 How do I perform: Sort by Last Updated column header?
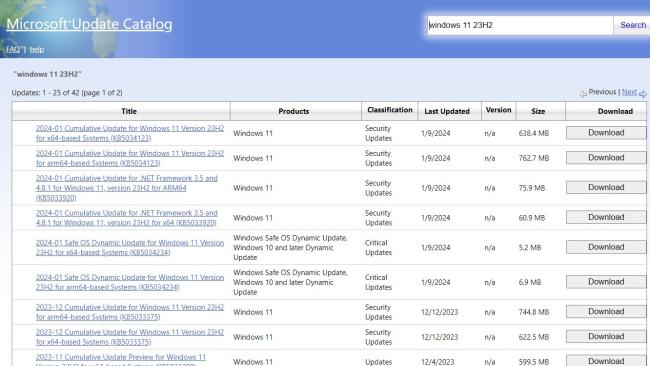447,111
